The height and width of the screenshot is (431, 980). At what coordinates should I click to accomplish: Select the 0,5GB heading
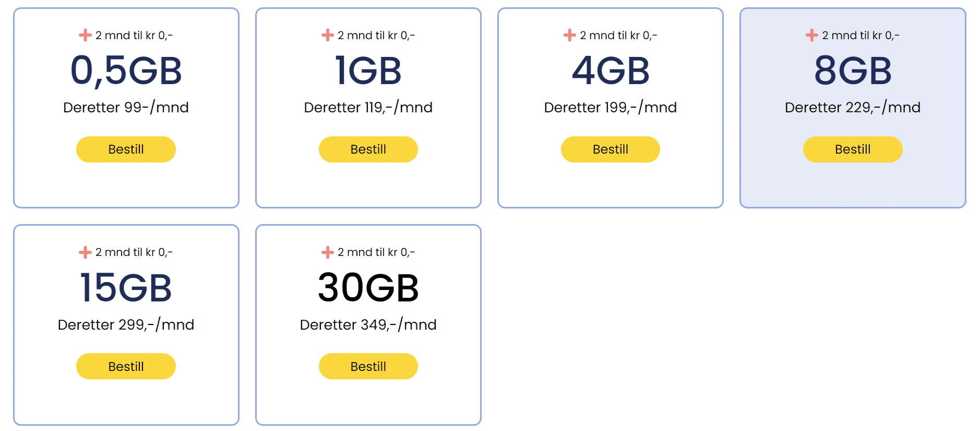click(x=126, y=71)
